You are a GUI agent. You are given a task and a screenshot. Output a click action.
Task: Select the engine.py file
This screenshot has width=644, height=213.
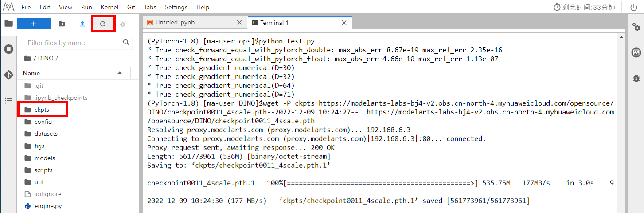pos(48,206)
